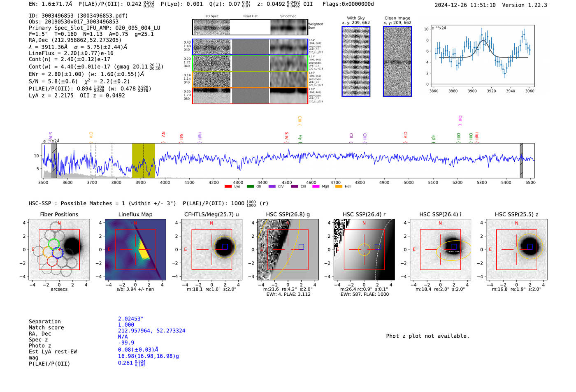Click the LyA z = 2.2175 text

[x=51, y=95]
